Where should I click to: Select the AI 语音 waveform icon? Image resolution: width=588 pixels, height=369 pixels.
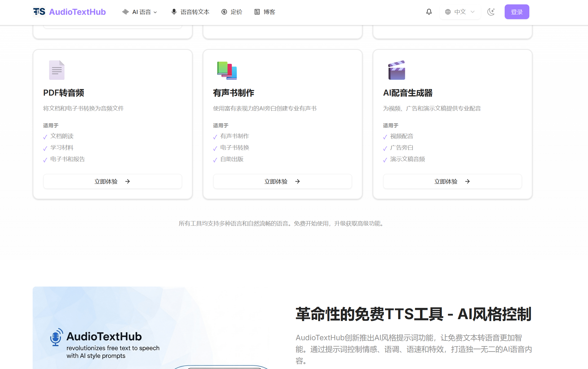point(125,12)
